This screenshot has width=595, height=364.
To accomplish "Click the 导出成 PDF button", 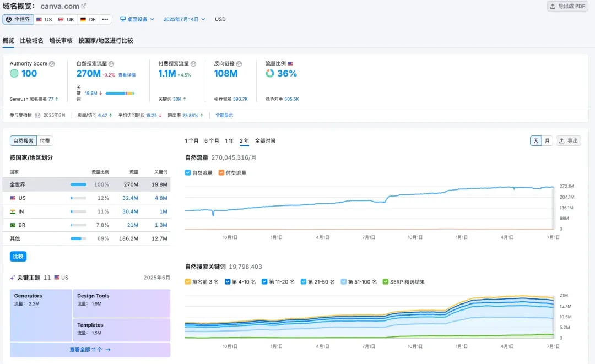I will [x=567, y=7].
